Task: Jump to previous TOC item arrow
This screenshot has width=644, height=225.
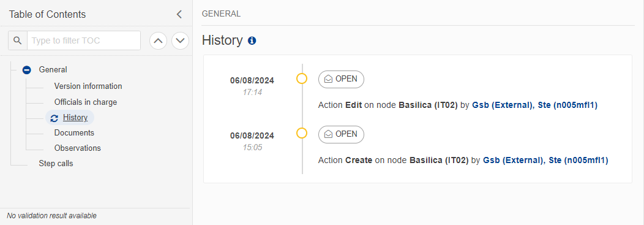Action: click(158, 40)
